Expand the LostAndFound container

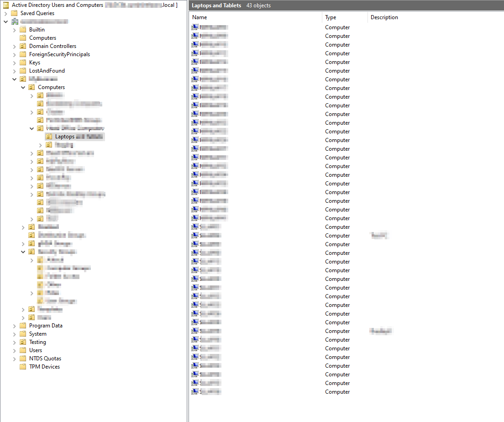click(15, 71)
